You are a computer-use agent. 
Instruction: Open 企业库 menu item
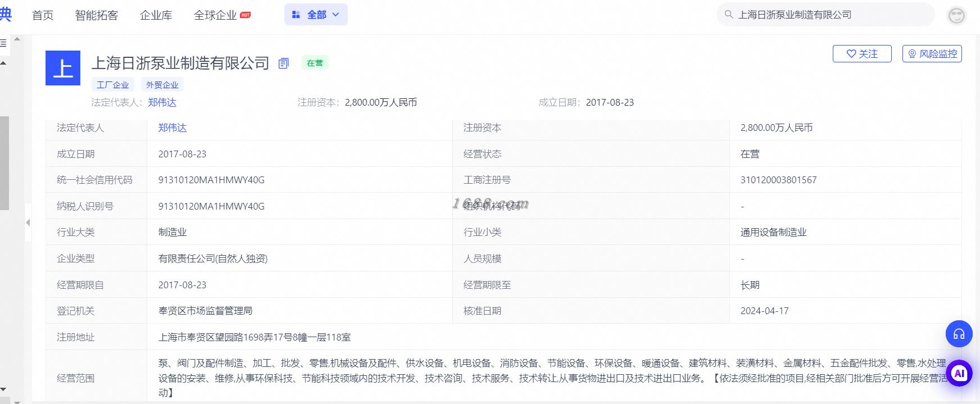coord(156,15)
